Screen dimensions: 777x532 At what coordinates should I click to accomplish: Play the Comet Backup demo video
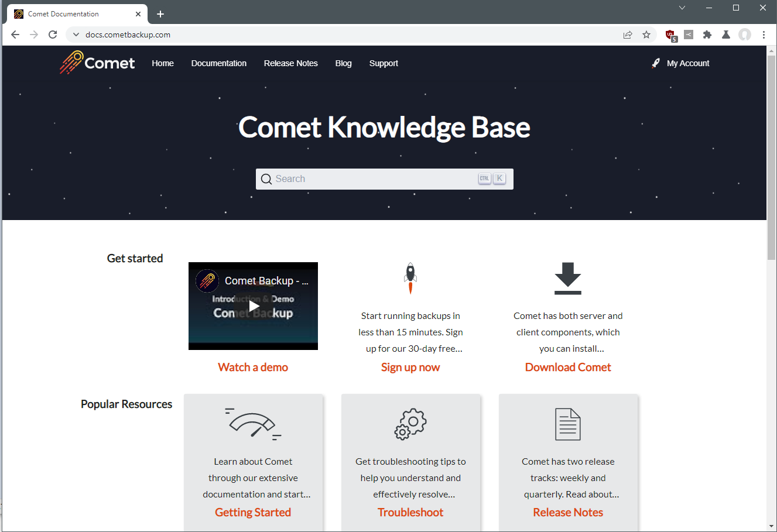[254, 306]
